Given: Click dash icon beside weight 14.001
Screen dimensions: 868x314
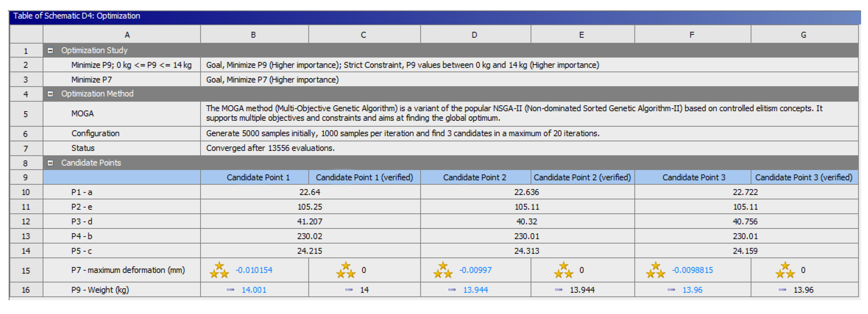Looking at the screenshot, I should pos(230,290).
